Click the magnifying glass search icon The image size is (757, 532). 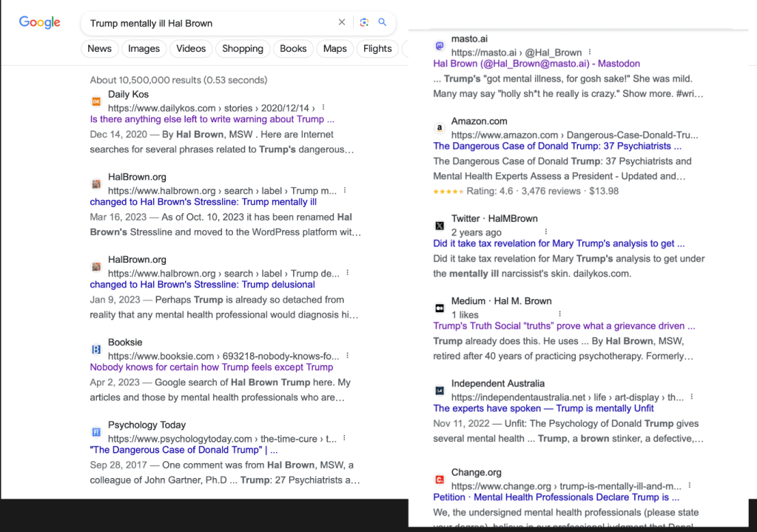(x=383, y=22)
